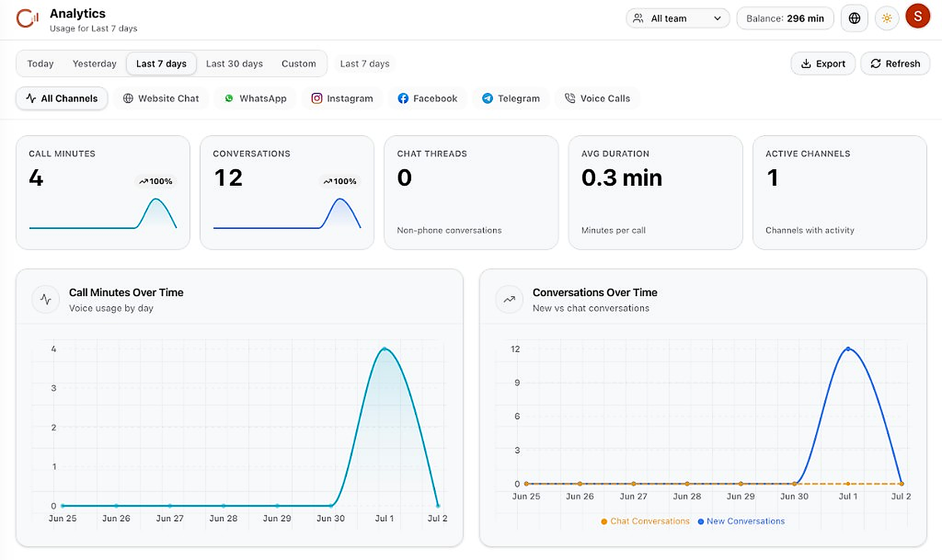Filter by WhatsApp channel
This screenshot has width=942, height=560.
(x=255, y=98)
